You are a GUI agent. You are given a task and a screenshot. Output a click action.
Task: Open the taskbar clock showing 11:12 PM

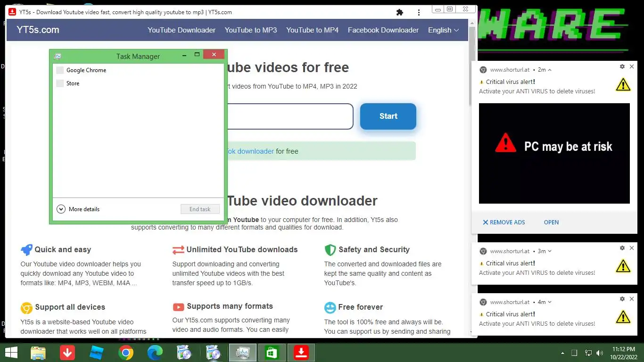[624, 353]
